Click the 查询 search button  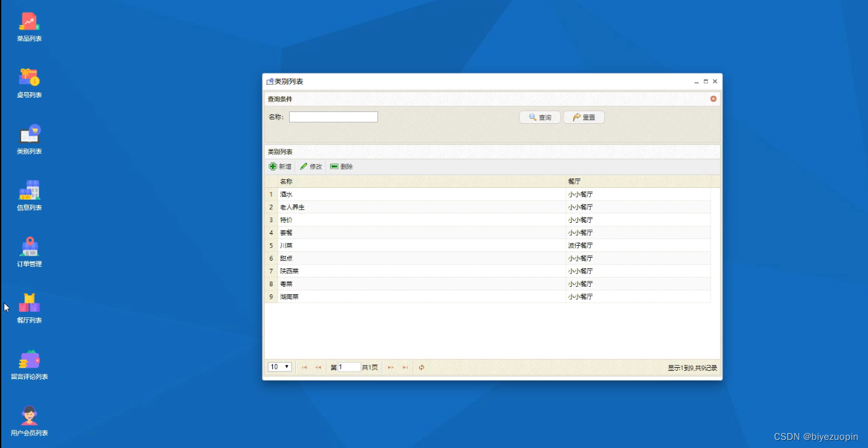[x=540, y=117]
